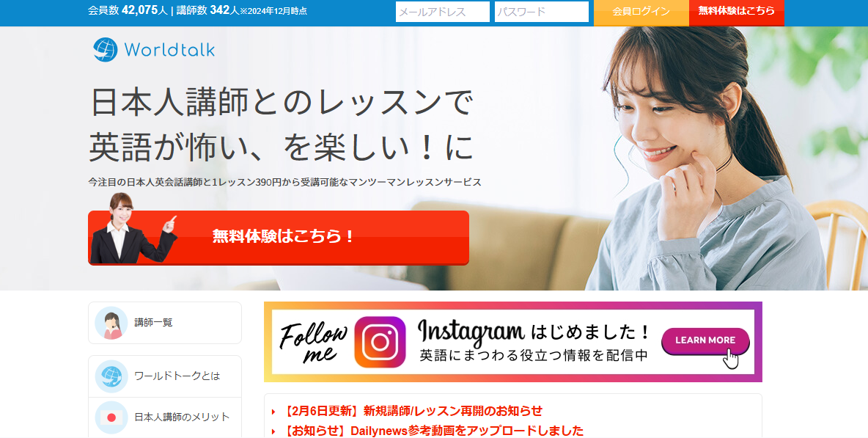Screen dimensions: 868x438
Task: Click the red arrow bullet before Dailynews notice
Action: pos(273,431)
